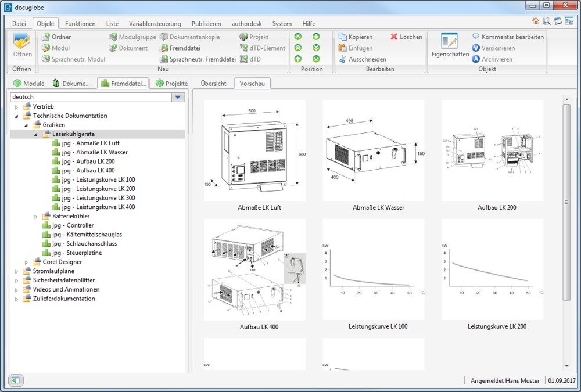Collapse the Laserkühlgeräte folder node
581x392 pixels.
coord(35,134)
